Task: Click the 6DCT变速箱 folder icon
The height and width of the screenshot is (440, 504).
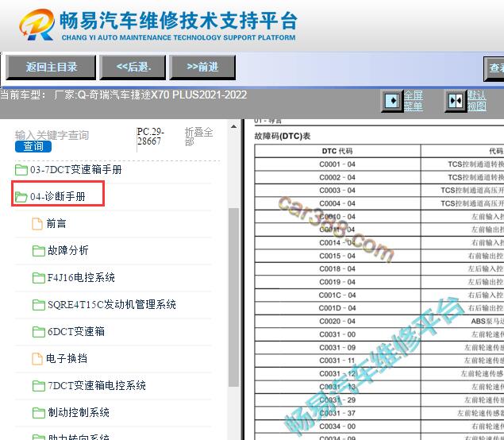Action: tap(39, 332)
